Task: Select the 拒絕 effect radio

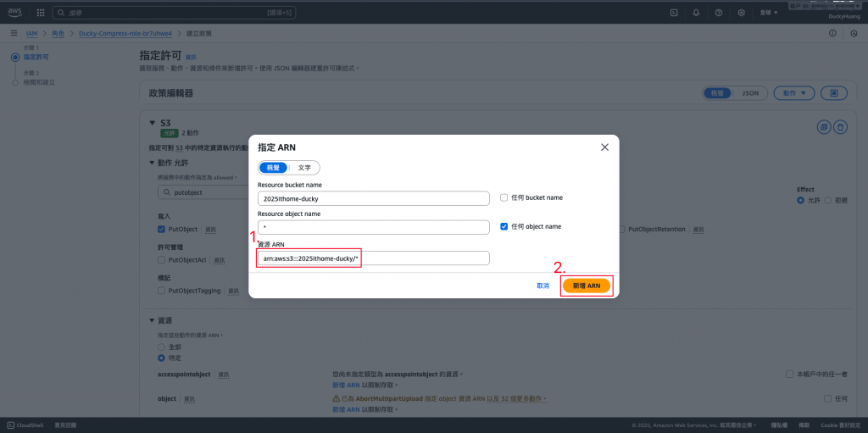Action: [828, 201]
